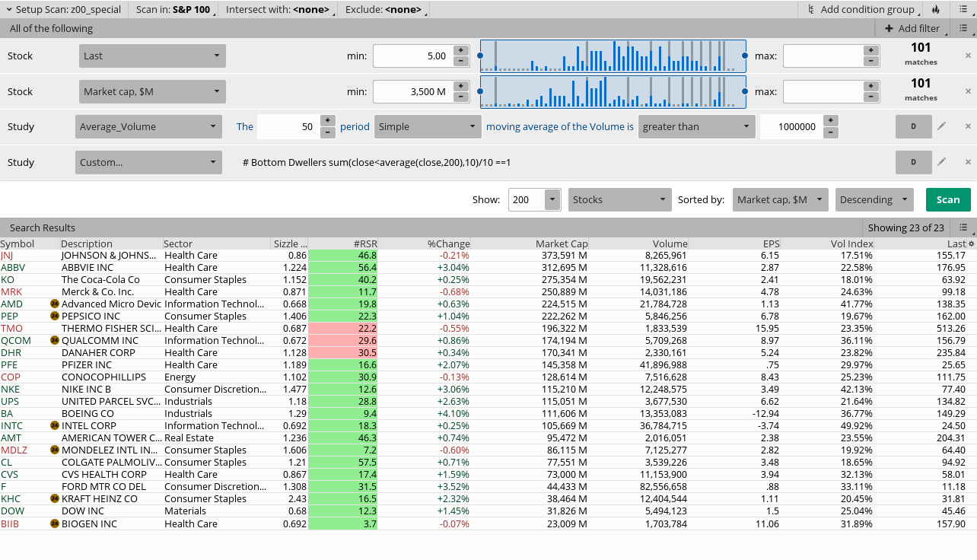Image resolution: width=977 pixels, height=560 pixels.
Task: Remove the Custom study filter
Action: [x=968, y=162]
